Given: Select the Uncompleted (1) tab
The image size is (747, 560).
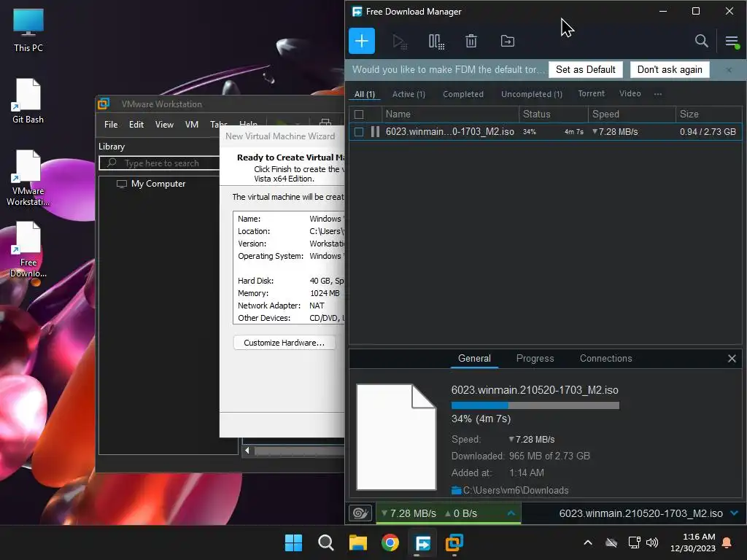Looking at the screenshot, I should [532, 94].
